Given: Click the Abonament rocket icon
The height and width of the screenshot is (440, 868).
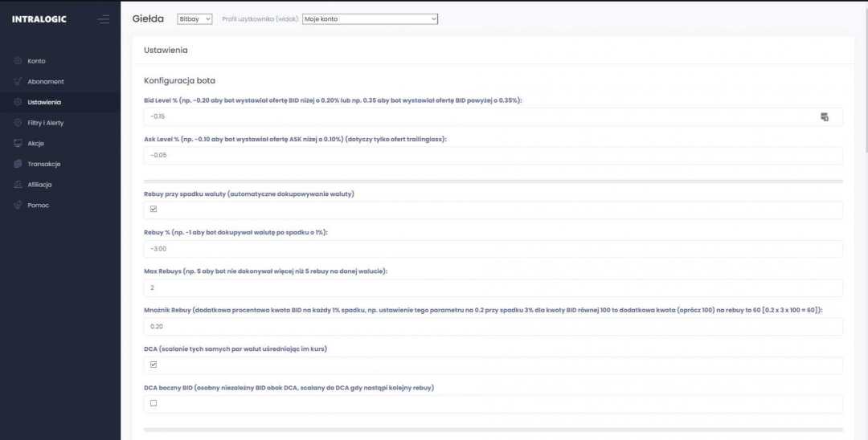Looking at the screenshot, I should click(x=18, y=82).
